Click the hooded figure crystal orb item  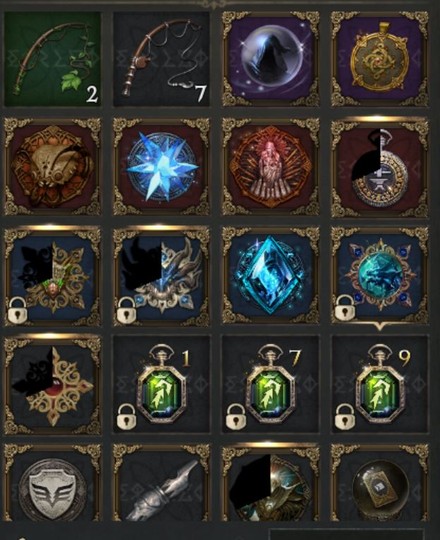pyautogui.click(x=271, y=59)
